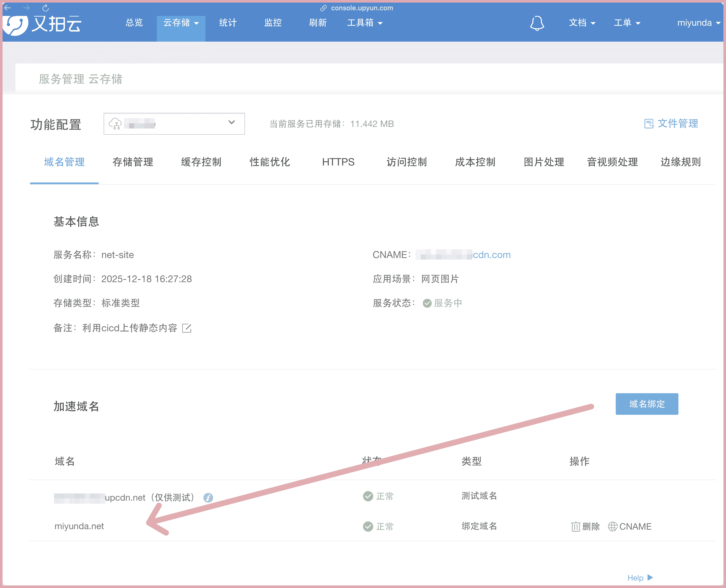Click the file management icon

pos(649,124)
